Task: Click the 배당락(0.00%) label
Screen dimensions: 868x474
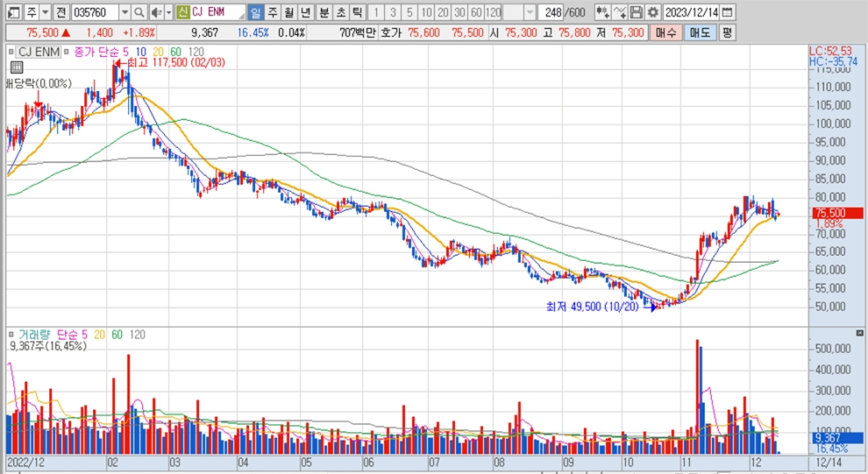Action: (x=39, y=83)
